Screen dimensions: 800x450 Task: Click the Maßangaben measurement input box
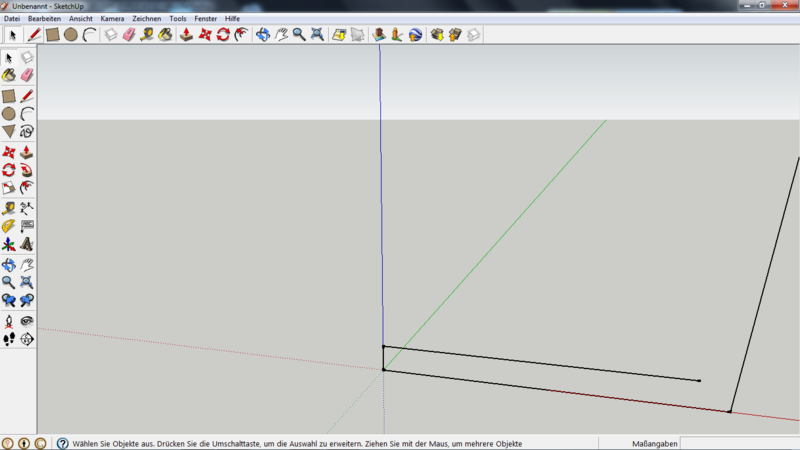(x=740, y=443)
